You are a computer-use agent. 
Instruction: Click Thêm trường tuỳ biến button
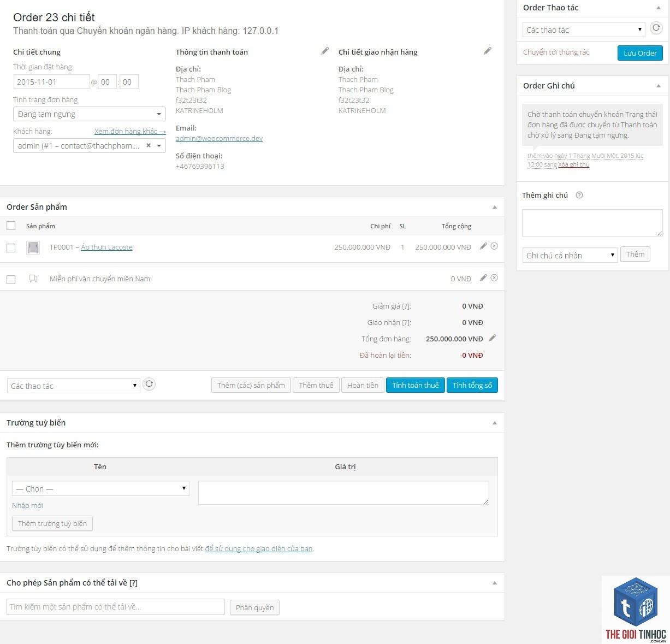coord(52,523)
